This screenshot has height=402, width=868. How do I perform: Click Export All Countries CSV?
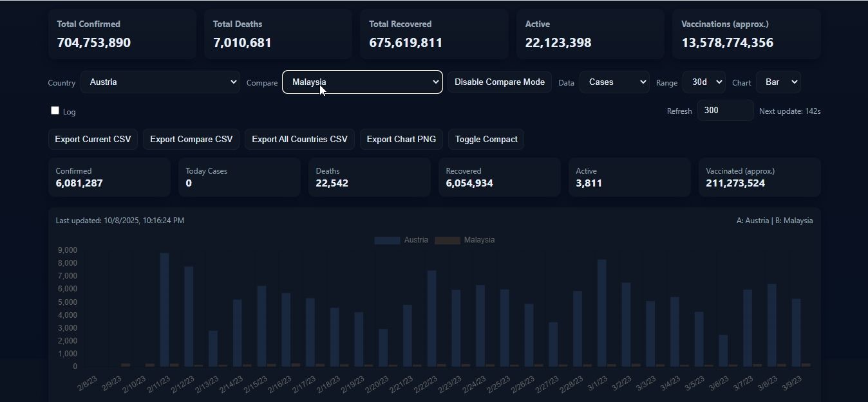[x=299, y=140]
